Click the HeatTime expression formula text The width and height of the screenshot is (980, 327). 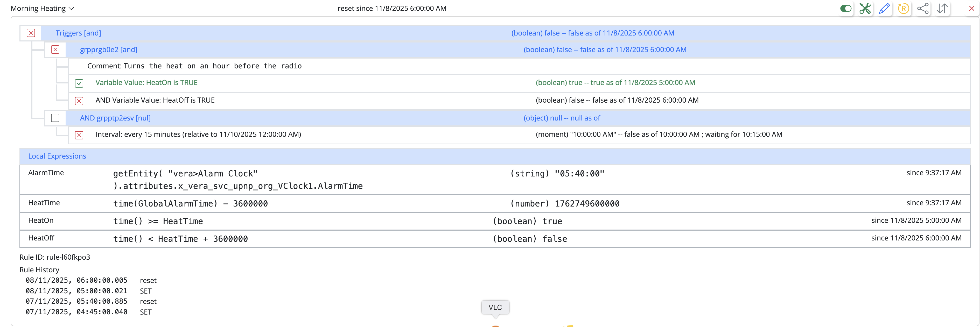pyautogui.click(x=190, y=203)
